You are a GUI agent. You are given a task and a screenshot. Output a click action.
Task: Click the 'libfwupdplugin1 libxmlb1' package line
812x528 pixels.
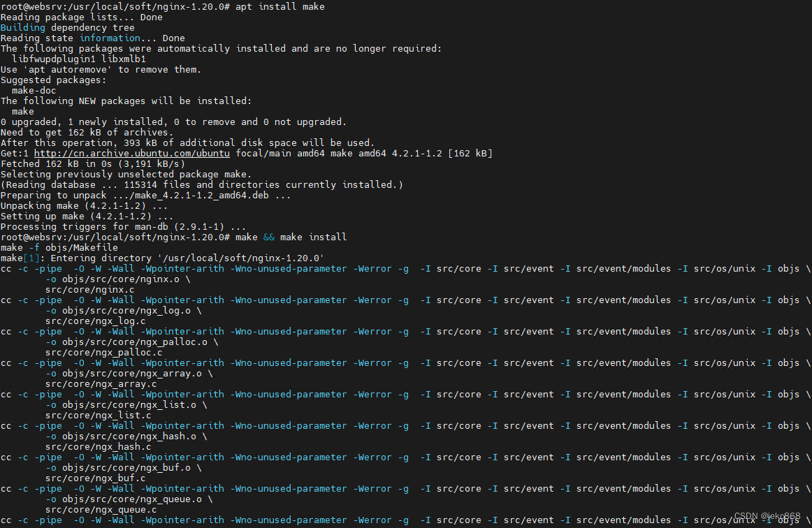[79, 59]
